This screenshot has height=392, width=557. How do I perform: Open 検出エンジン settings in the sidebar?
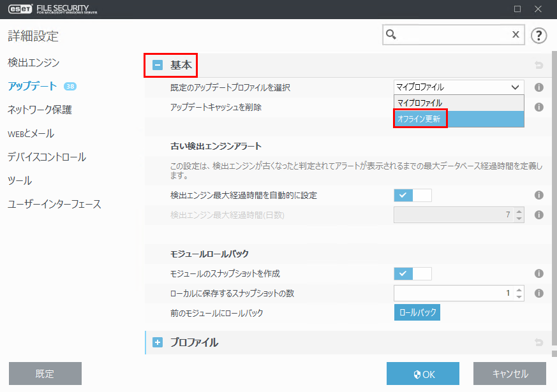pos(33,62)
